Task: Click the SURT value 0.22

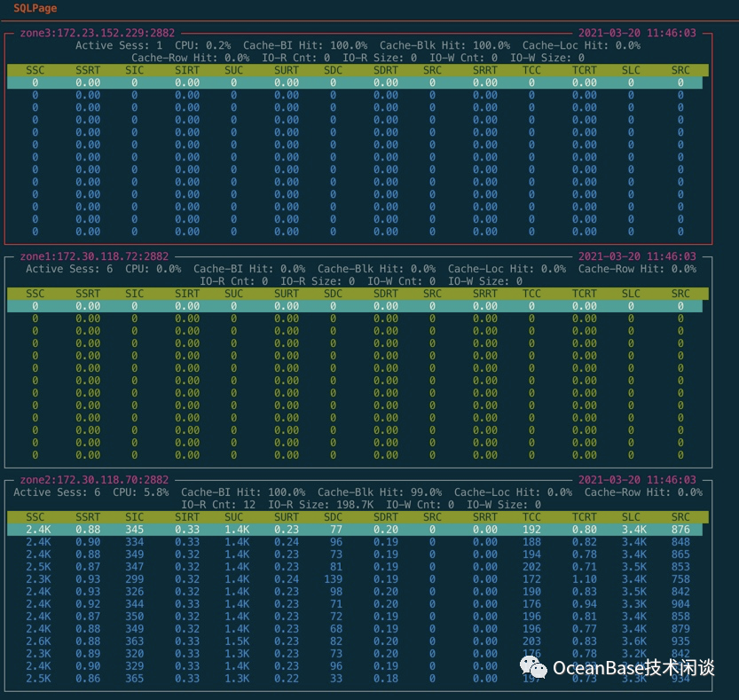Action: [x=287, y=679]
